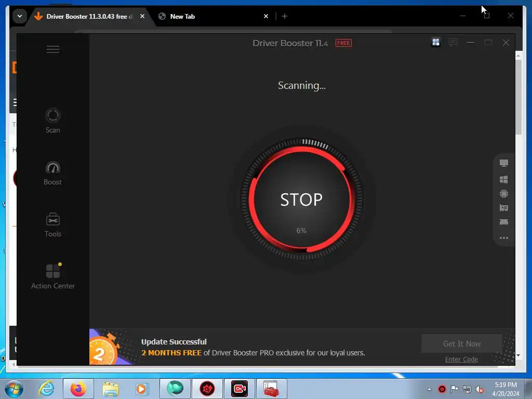
Task: Open the Action Center
Action: pyautogui.click(x=53, y=276)
